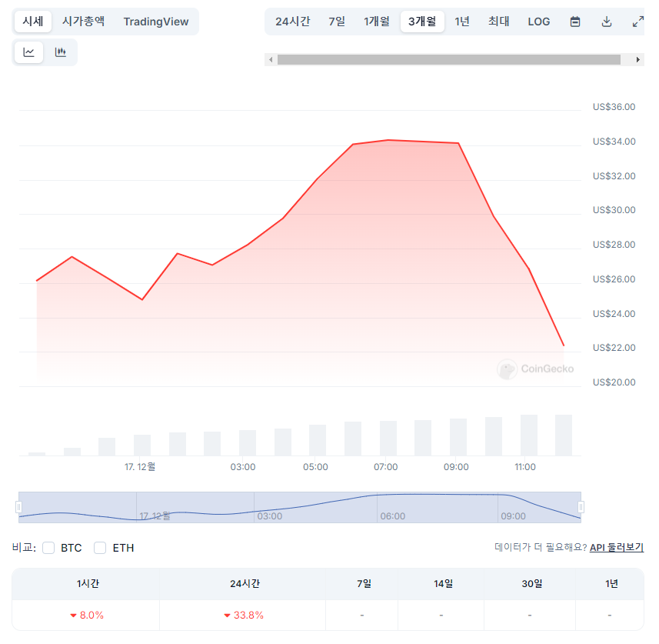Click the left scrollbar arrow

tap(271, 60)
